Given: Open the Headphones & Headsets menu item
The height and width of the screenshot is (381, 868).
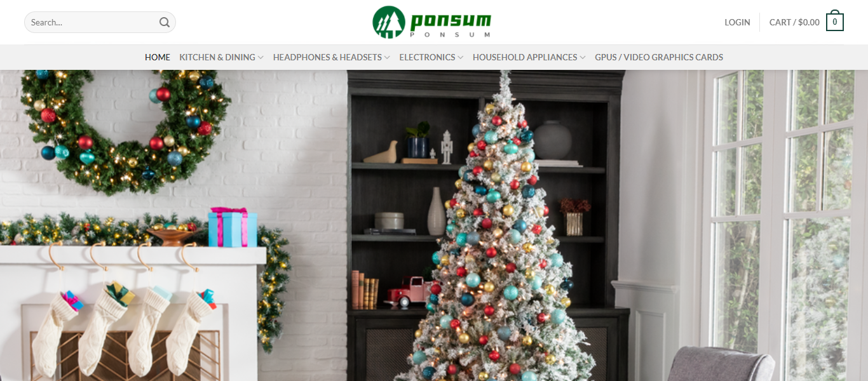Looking at the screenshot, I should click(x=327, y=57).
